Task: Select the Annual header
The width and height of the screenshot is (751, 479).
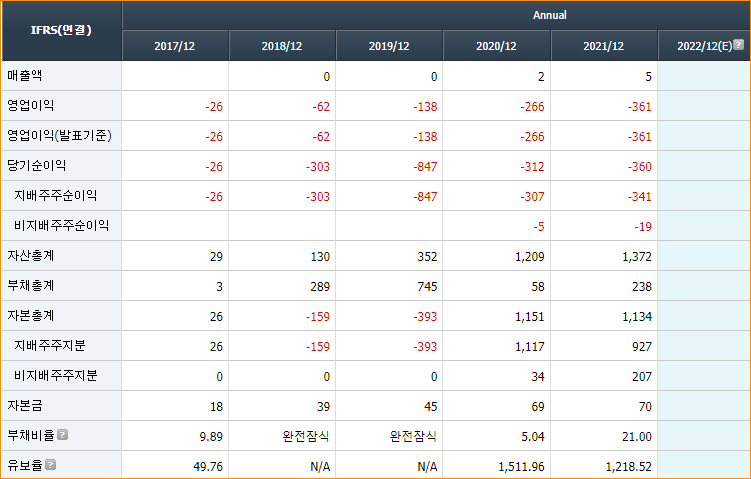Action: coord(549,15)
